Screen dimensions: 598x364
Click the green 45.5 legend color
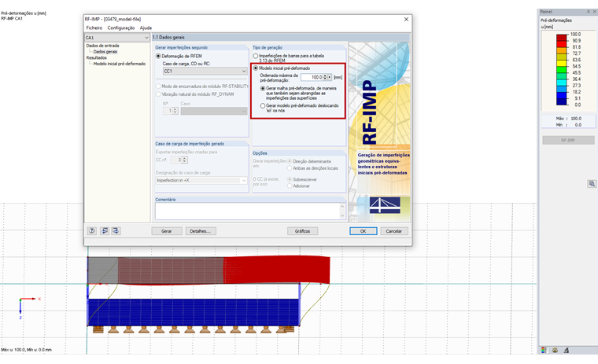[x=562, y=70]
